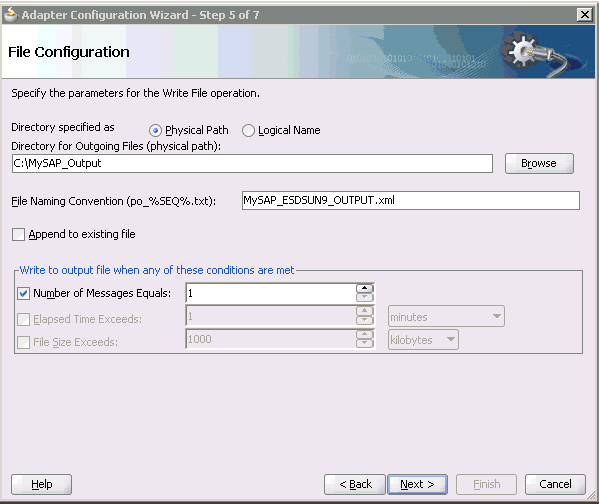Image resolution: width=599 pixels, height=504 pixels.
Task: Go back with the Back button
Action: [355, 485]
